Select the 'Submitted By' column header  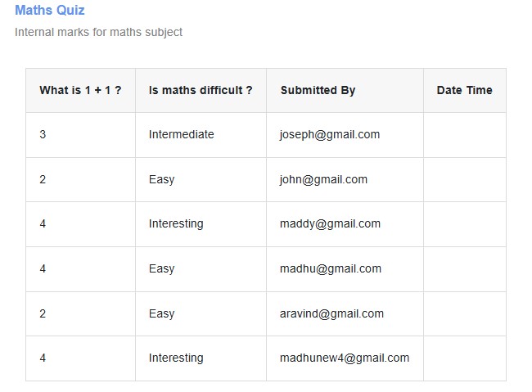pos(318,90)
